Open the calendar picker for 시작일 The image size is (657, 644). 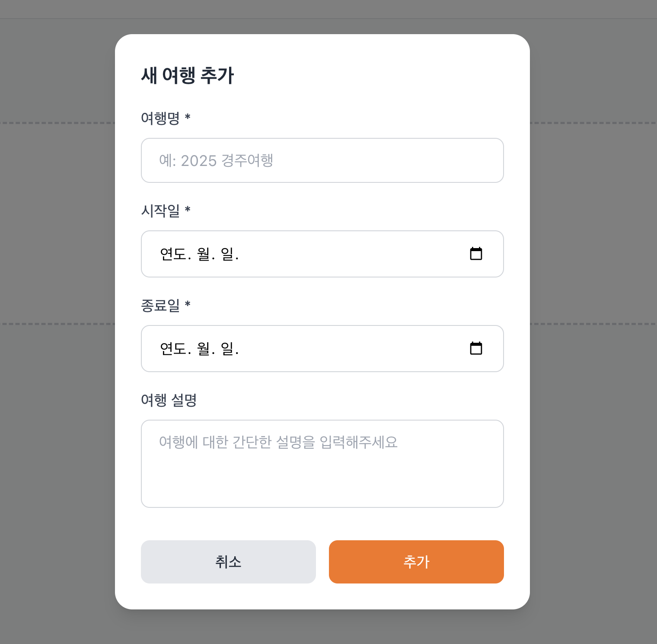click(x=476, y=254)
